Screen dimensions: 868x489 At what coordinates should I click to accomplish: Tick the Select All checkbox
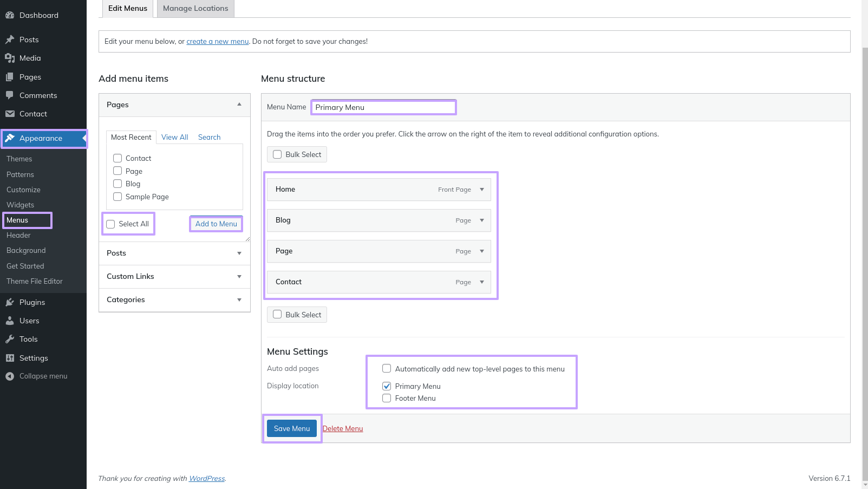pos(111,224)
